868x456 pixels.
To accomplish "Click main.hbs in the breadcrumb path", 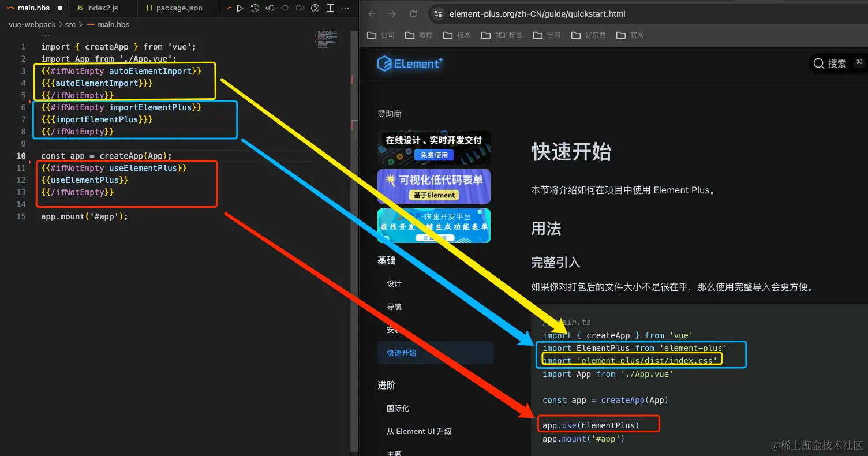I will (114, 25).
